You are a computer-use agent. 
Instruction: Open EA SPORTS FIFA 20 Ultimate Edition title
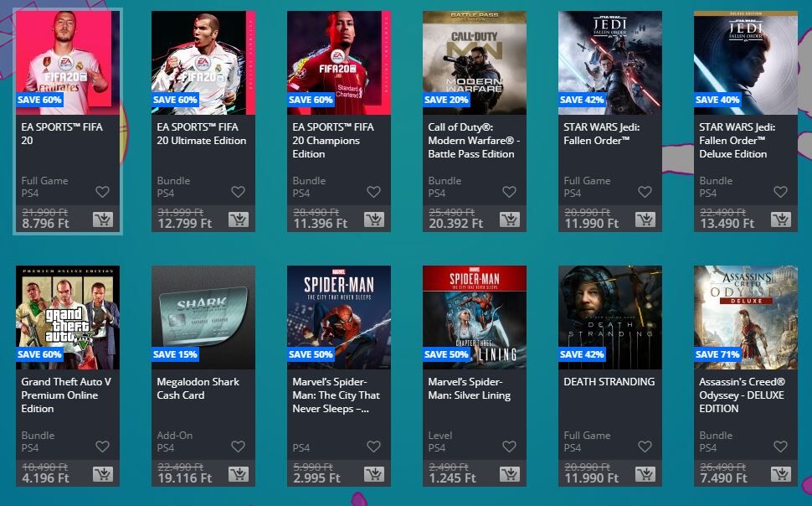click(202, 134)
